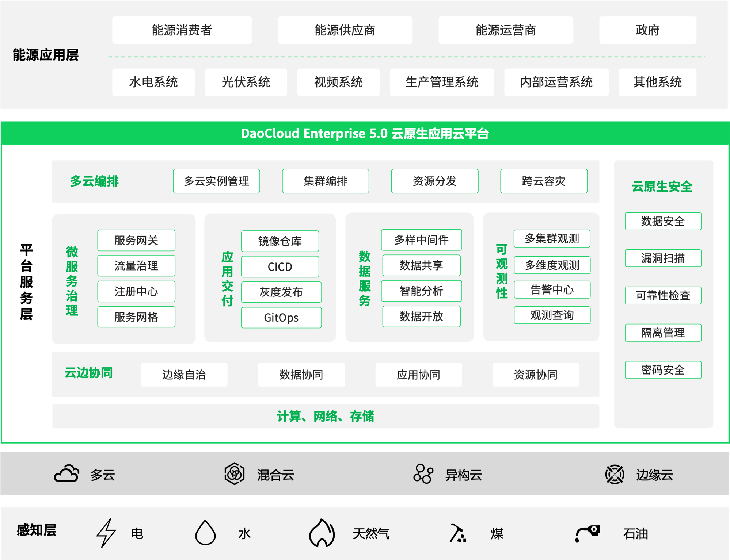This screenshot has height=560, width=730.
Task: Click 资源协同 in cloud-edge collaboration
Action: [536, 375]
